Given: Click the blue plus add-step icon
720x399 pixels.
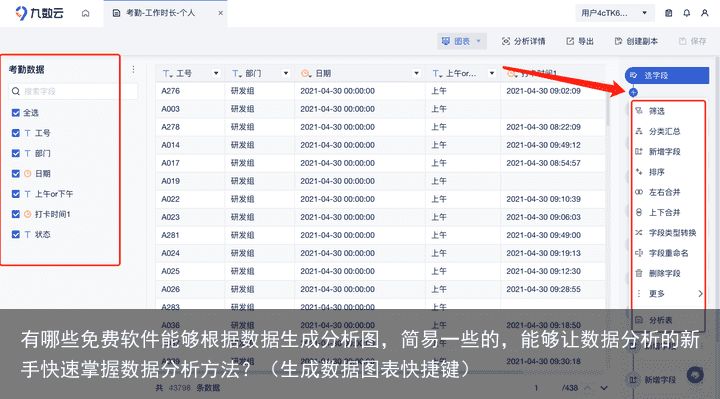Looking at the screenshot, I should tap(633, 92).
